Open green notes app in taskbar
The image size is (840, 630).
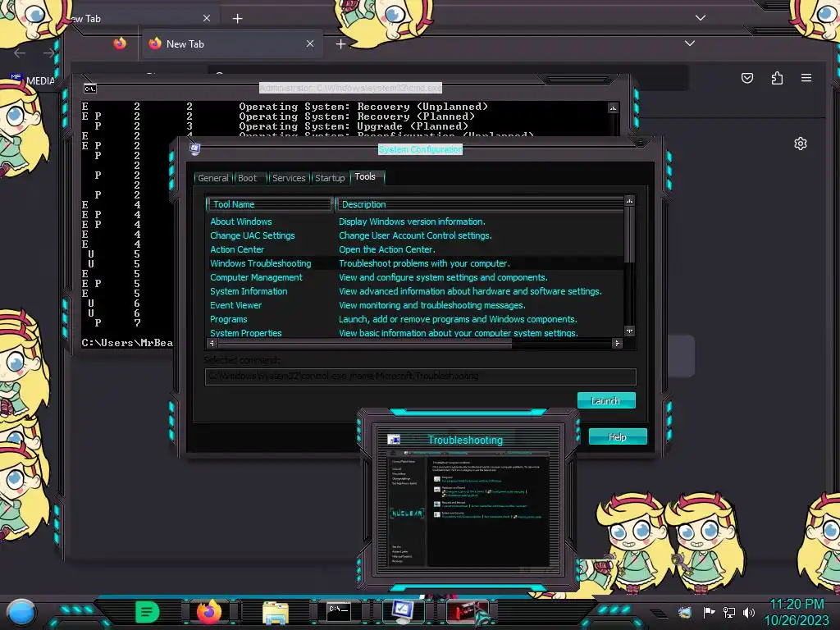148,612
